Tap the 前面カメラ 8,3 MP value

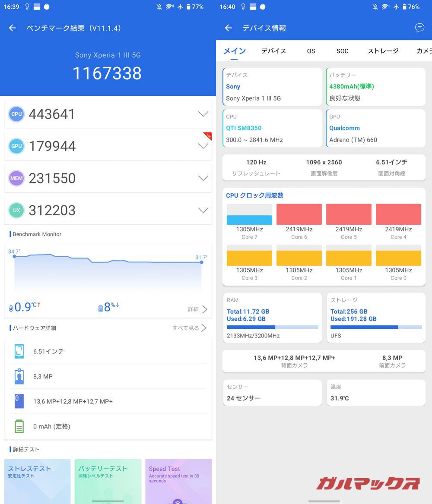coord(392,358)
